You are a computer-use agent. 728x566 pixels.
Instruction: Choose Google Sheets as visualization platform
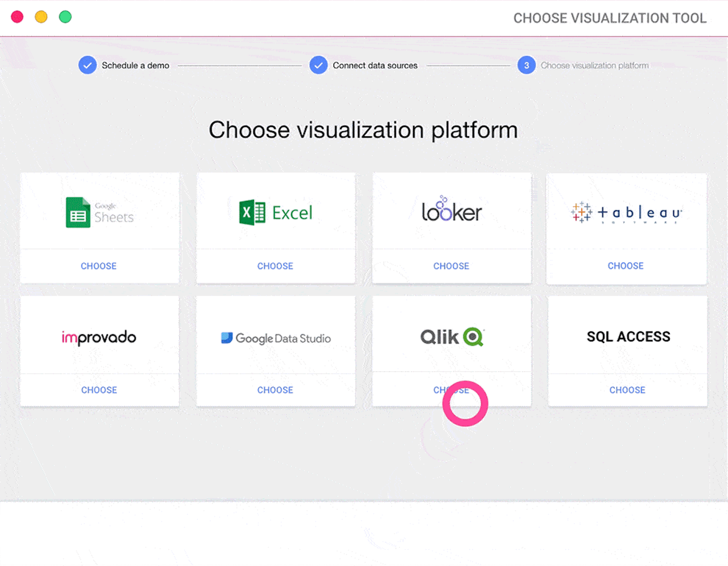pyautogui.click(x=98, y=266)
